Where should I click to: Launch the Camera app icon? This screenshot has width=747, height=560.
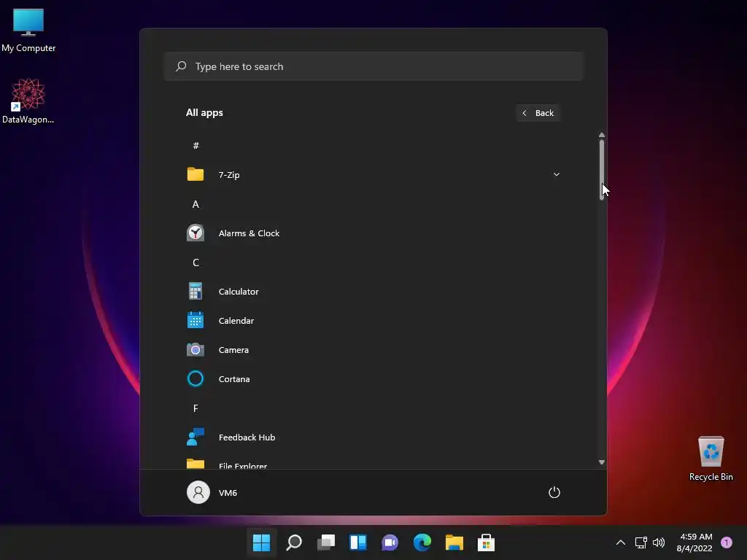[196, 349]
